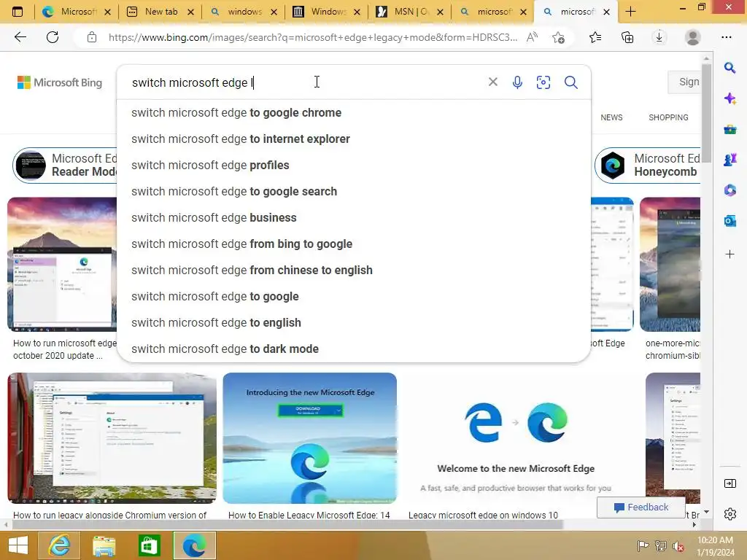This screenshot has height=560, width=747.
Task: Switch to the MSN tab
Action: tap(410, 12)
